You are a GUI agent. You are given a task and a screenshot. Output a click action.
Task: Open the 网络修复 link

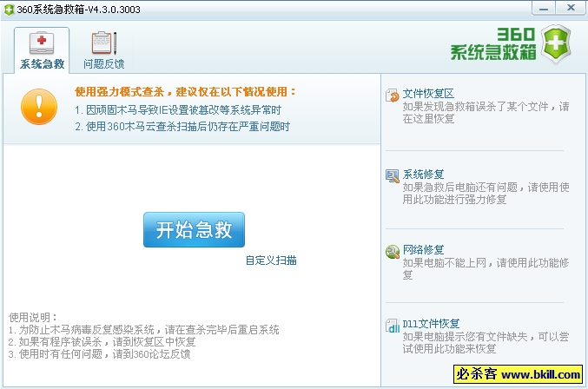pos(423,249)
